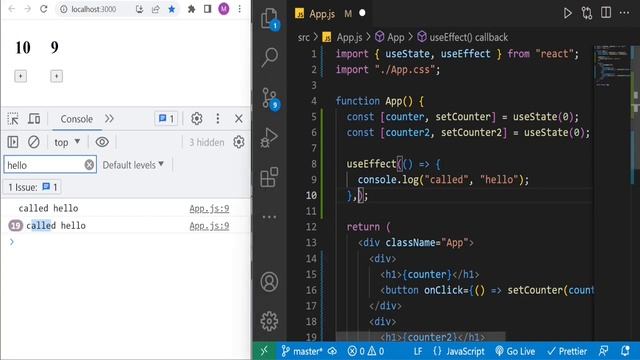Publish changes cloud icon in status bar

332,351
